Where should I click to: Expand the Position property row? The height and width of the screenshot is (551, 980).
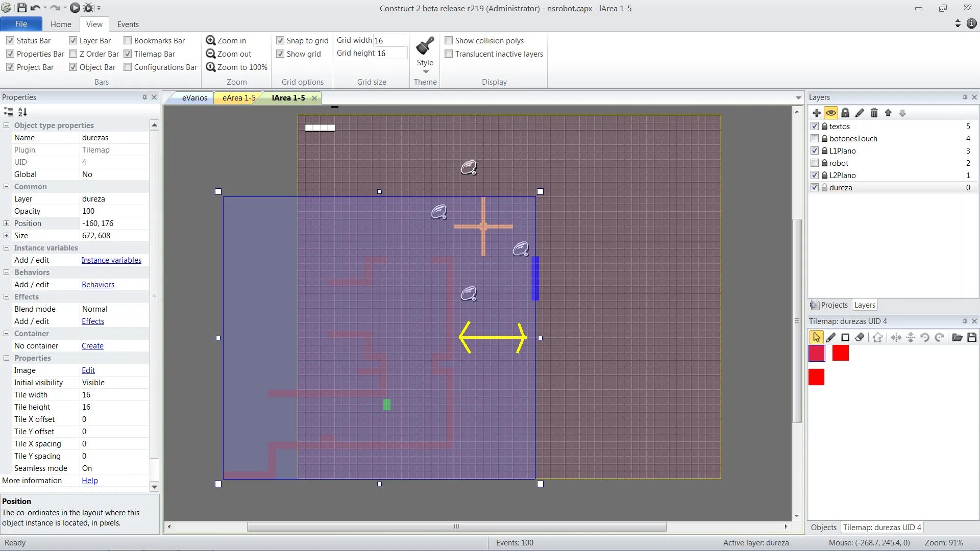click(6, 223)
